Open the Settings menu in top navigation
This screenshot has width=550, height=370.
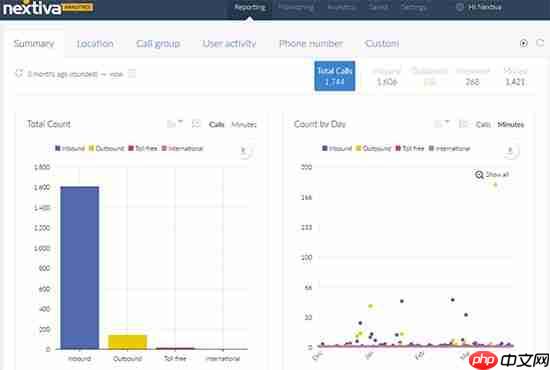414,7
